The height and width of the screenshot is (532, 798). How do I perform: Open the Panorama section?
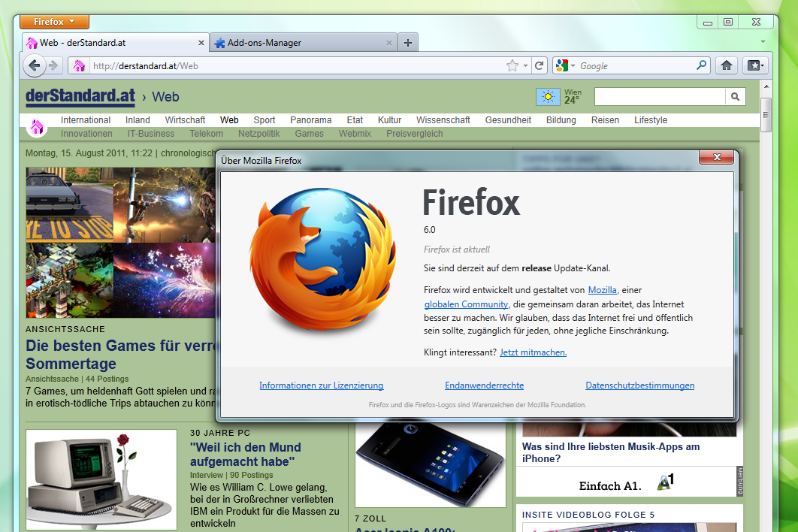310,120
